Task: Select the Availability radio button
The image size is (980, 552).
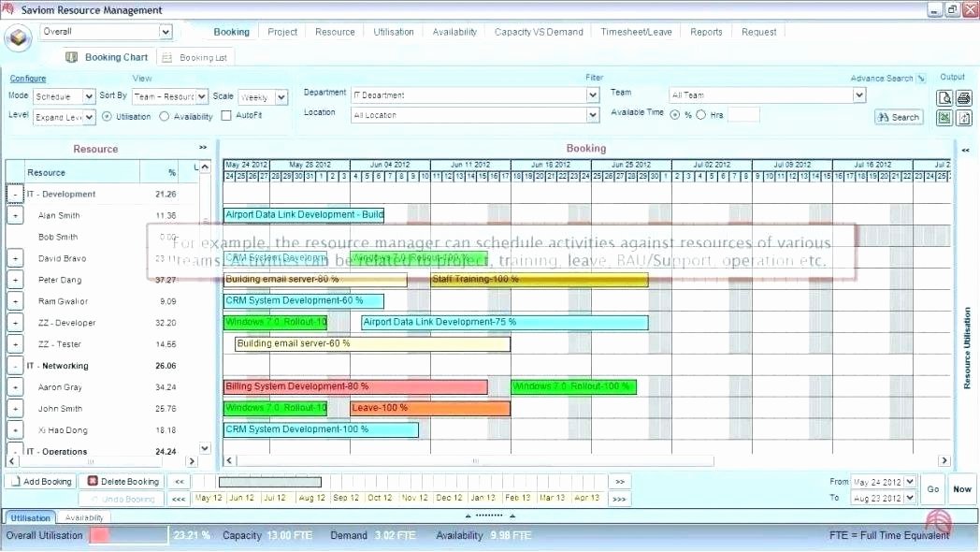Action: tap(164, 116)
